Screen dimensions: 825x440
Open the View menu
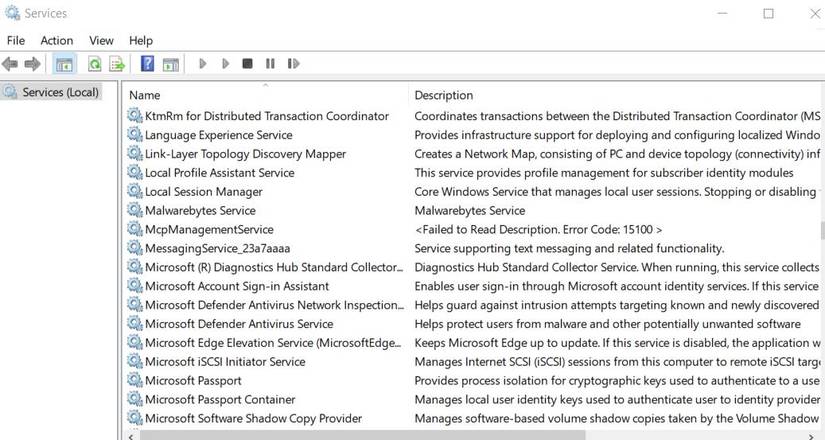point(101,41)
